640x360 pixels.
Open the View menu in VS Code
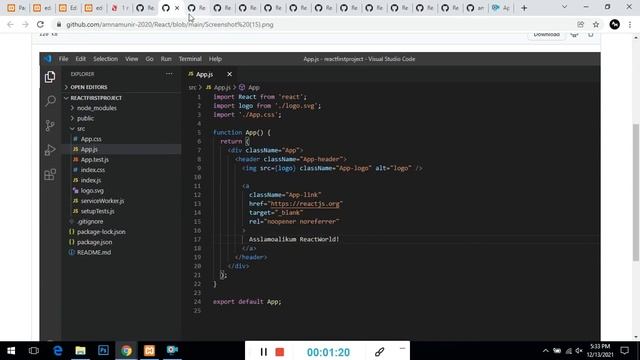tap(131, 59)
